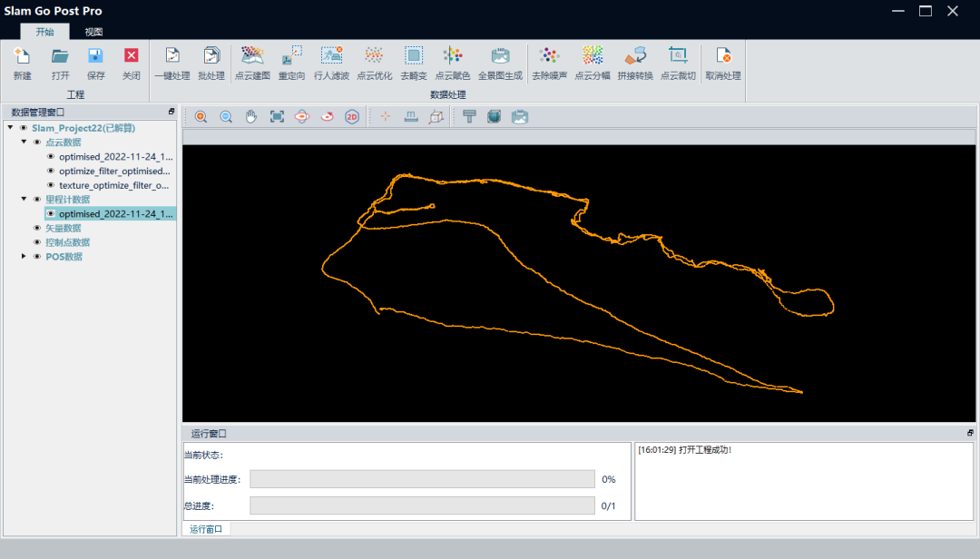Open the 点云赋色 point cloud coloring tool

[x=452, y=56]
